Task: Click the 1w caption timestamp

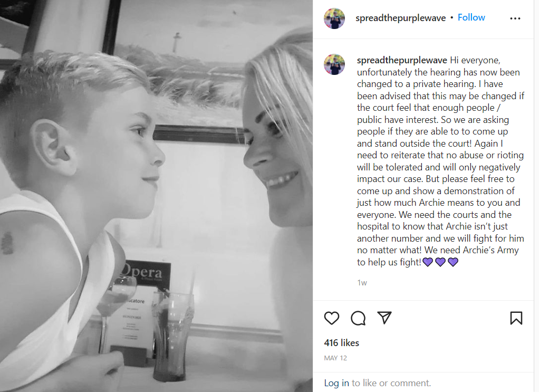Action: (362, 283)
